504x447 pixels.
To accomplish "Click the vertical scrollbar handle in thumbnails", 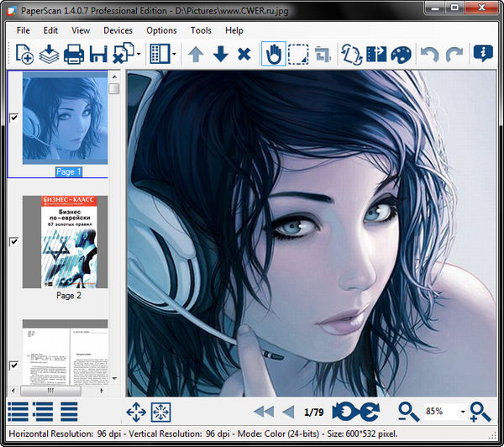I will coord(114,89).
